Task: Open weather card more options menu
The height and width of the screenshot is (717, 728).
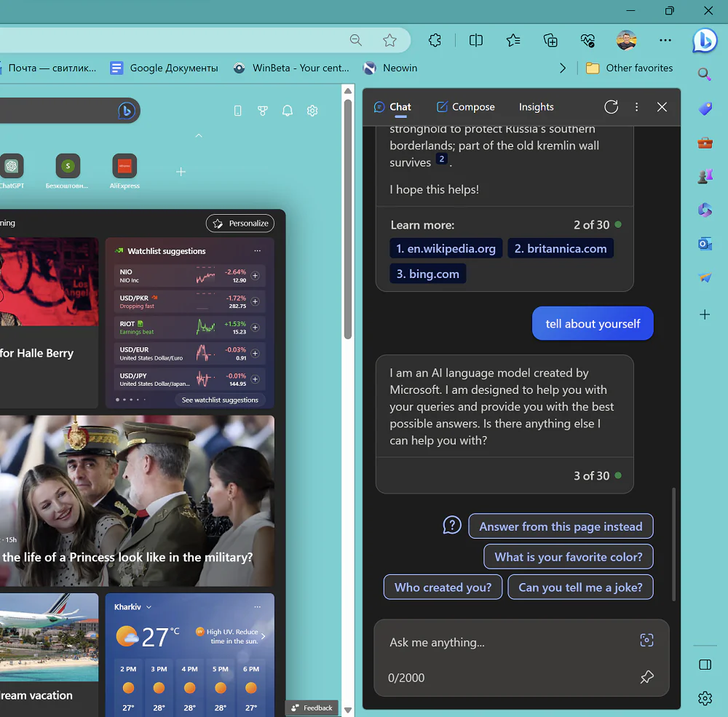Action: (257, 606)
